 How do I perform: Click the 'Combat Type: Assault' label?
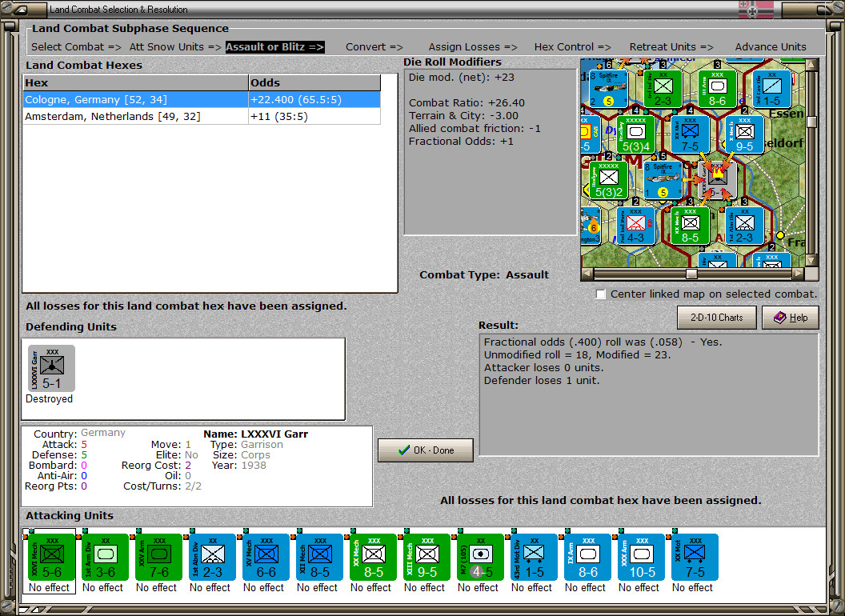(x=484, y=275)
